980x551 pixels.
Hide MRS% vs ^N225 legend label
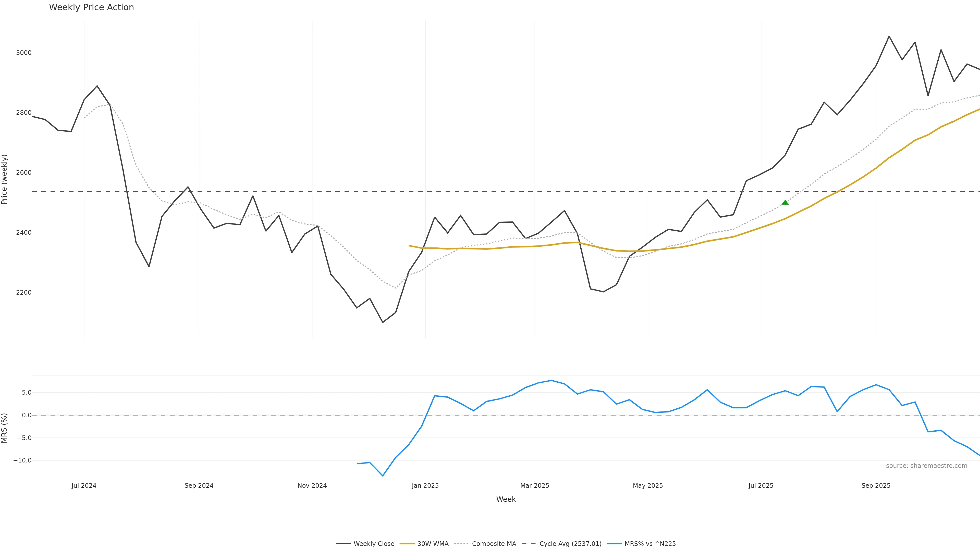tap(650, 544)
